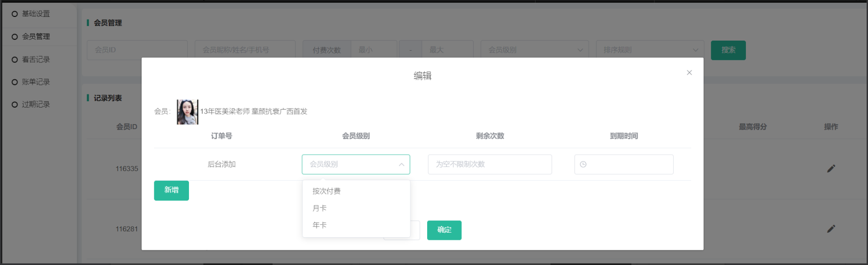Click the 搜索 search button

728,50
